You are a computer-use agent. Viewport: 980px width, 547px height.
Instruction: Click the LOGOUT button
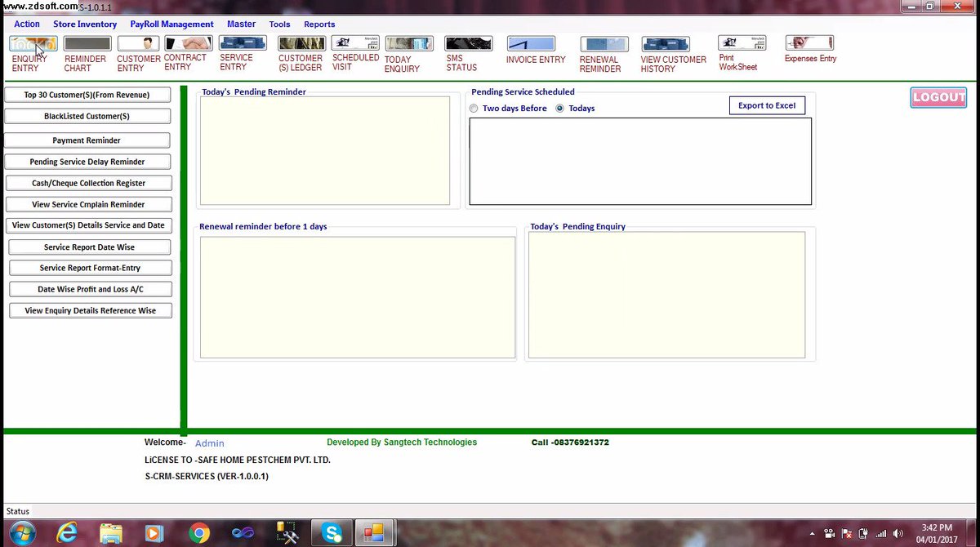point(938,97)
